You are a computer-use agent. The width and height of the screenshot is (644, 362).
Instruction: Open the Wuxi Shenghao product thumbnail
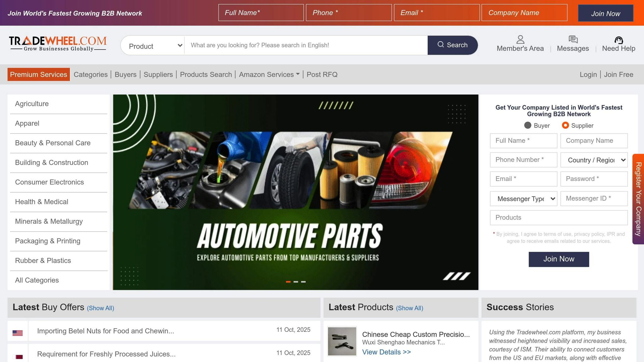[342, 341]
